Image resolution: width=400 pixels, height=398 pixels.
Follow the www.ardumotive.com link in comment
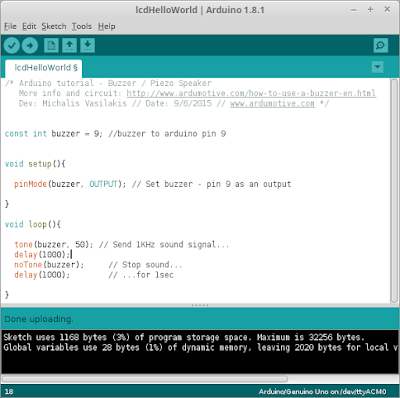[272, 103]
